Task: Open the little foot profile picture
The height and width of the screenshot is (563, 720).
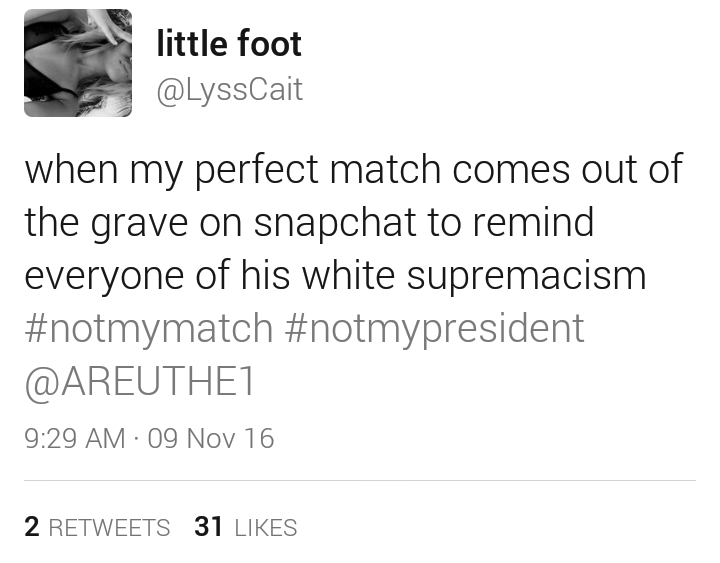Action: [78, 63]
